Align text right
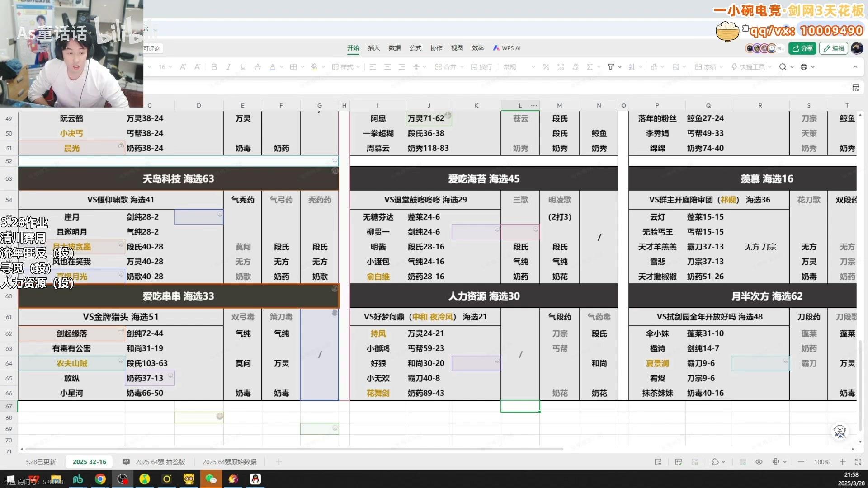This screenshot has width=868, height=488. [x=402, y=67]
